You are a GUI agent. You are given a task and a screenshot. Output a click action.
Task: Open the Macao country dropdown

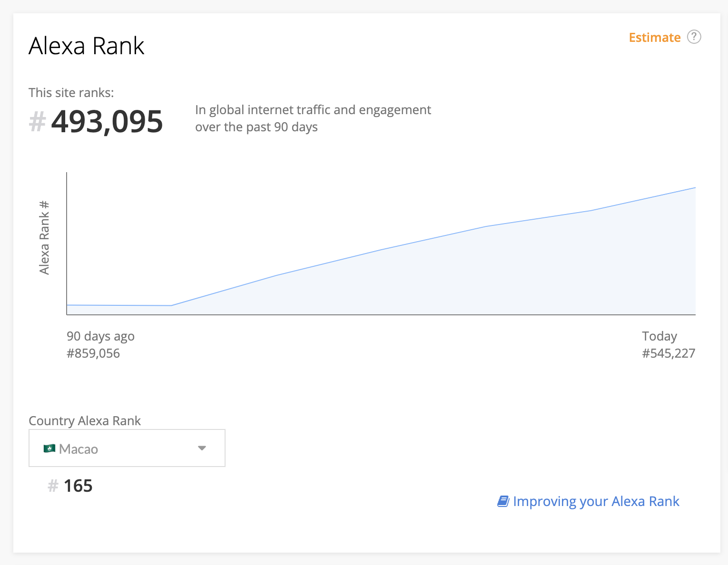pos(127,448)
